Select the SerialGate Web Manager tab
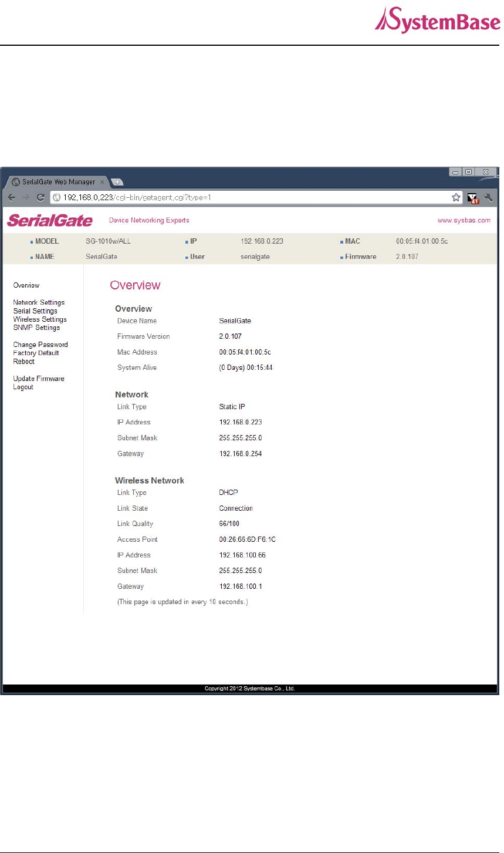The width and height of the screenshot is (504, 853). [57, 182]
